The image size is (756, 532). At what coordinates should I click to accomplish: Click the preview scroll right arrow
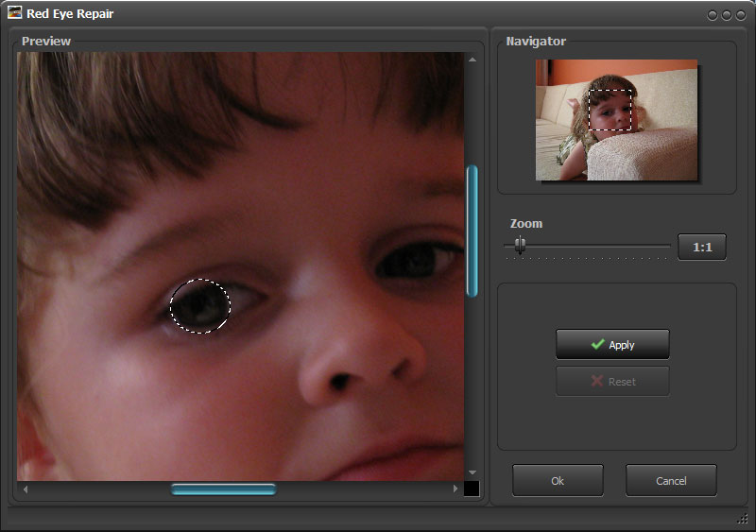pos(455,489)
